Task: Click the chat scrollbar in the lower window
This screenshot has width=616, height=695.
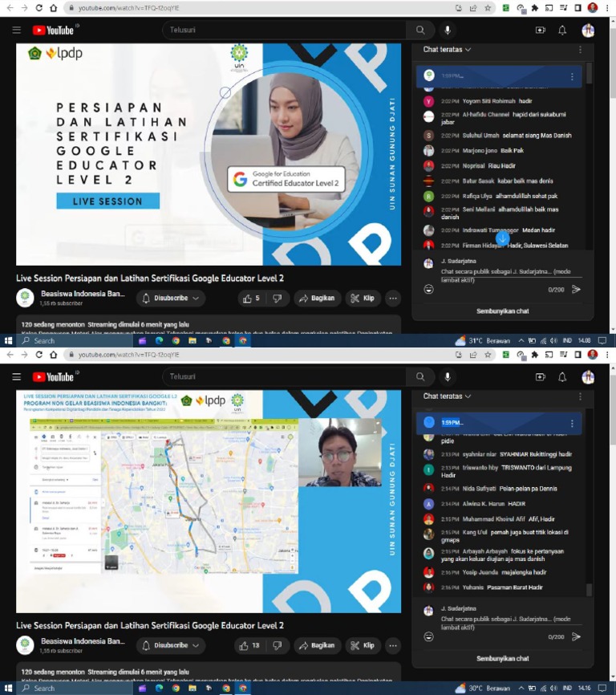Action: tap(589, 590)
